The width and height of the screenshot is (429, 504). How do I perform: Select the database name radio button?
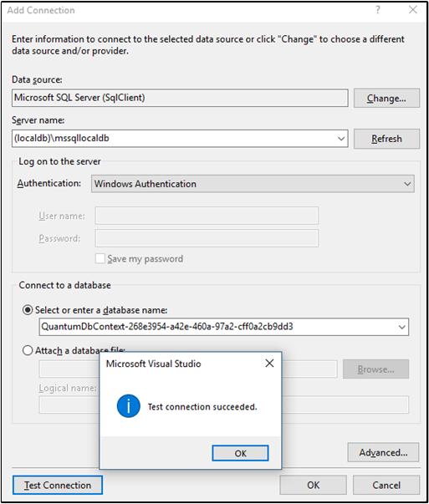point(28,310)
